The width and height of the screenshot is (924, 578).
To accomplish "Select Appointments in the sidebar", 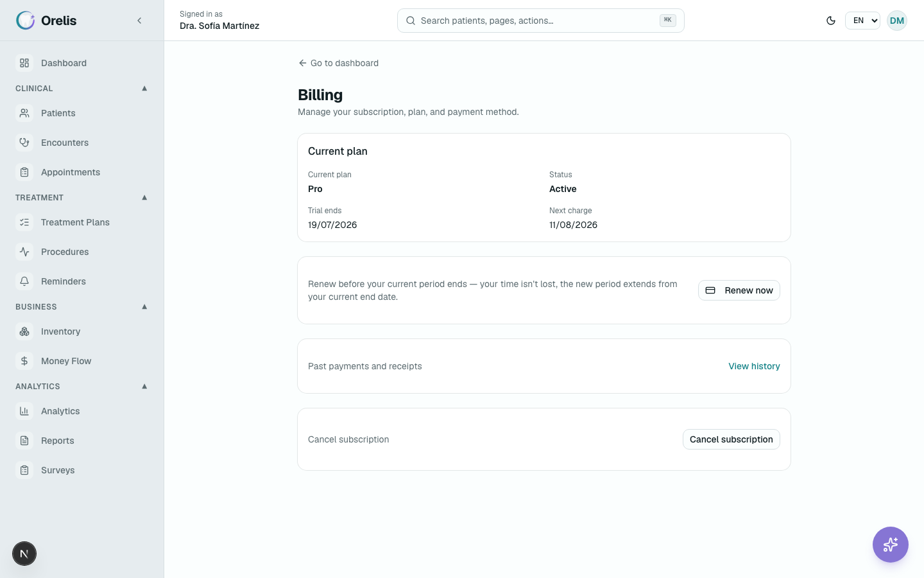I will click(x=82, y=172).
